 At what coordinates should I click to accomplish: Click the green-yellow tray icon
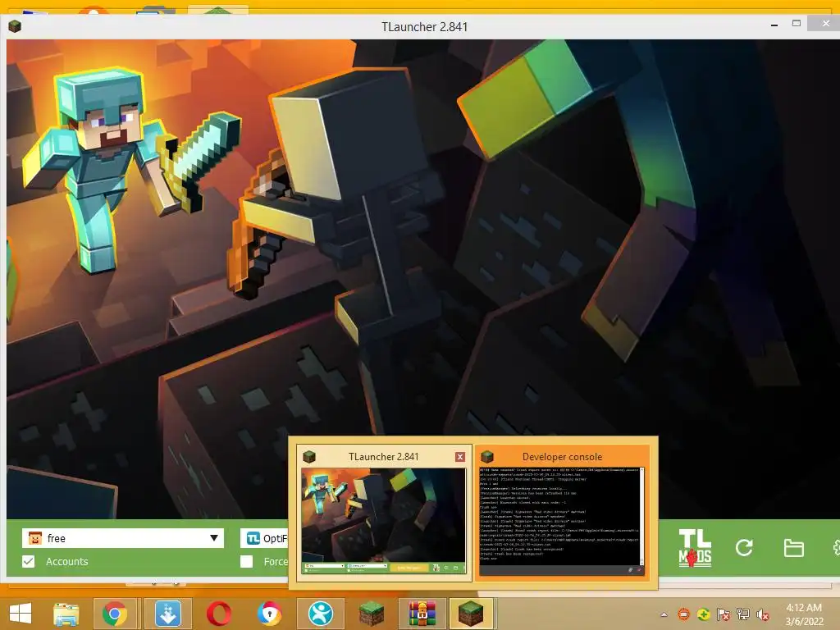click(703, 614)
